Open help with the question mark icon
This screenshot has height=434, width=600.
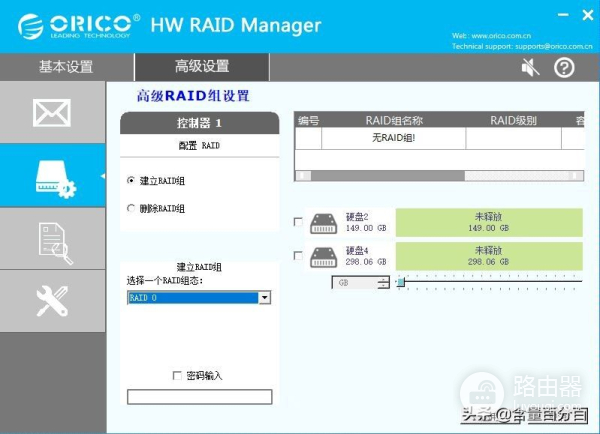coord(564,67)
